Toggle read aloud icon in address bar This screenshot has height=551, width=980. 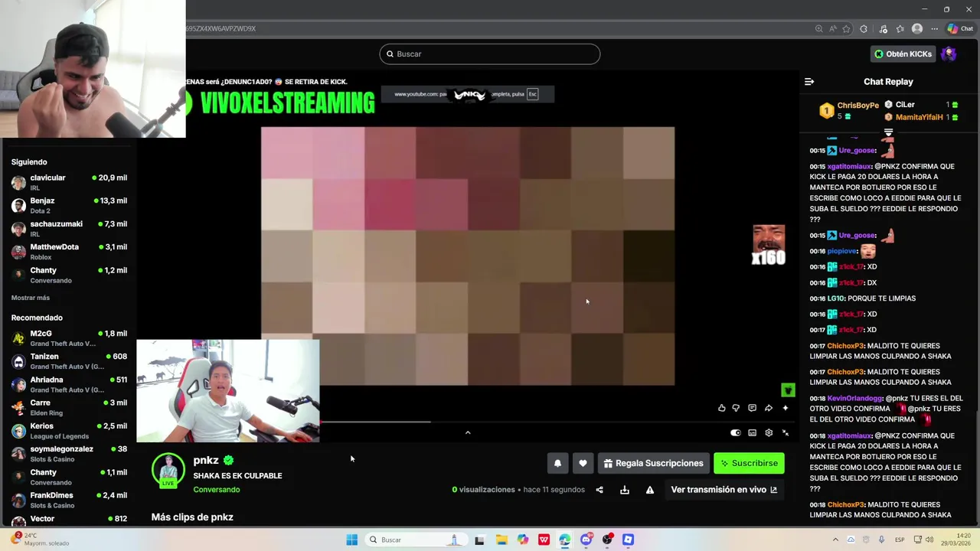(x=833, y=29)
